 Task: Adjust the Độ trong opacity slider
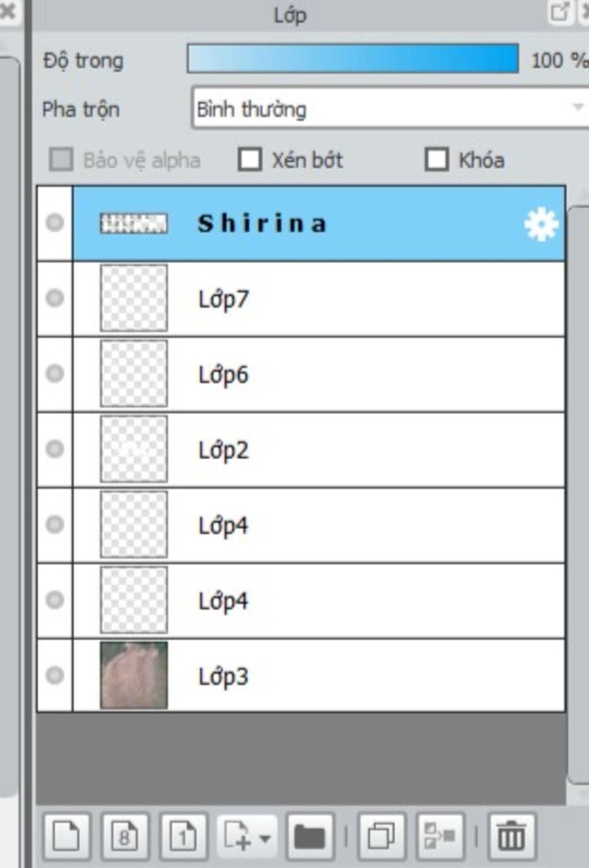pyautogui.click(x=353, y=59)
